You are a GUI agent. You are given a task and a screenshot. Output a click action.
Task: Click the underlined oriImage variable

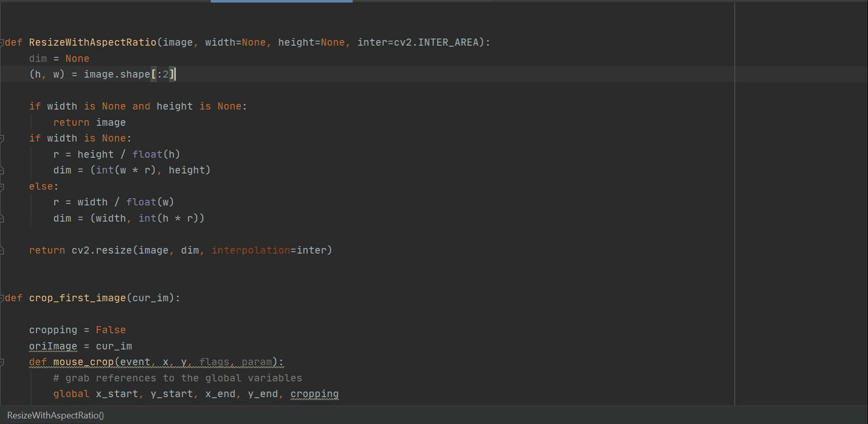[x=53, y=346]
